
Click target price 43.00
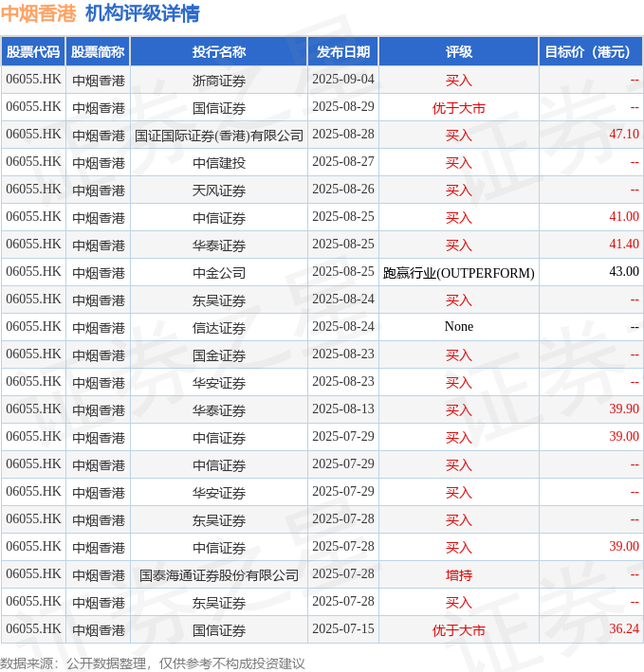pyautogui.click(x=624, y=271)
